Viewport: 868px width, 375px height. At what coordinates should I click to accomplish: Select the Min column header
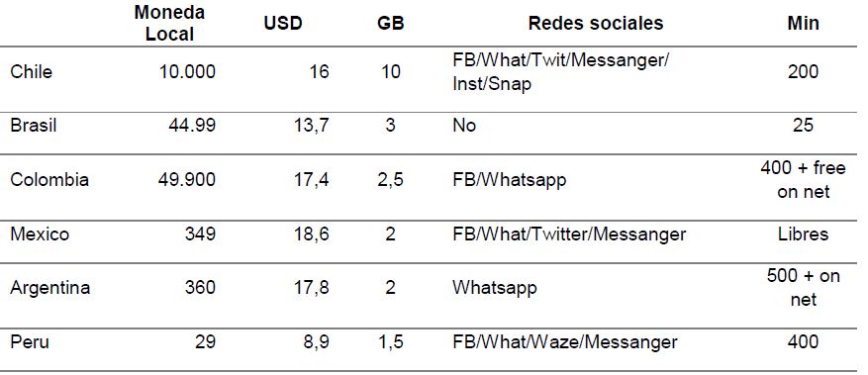[x=804, y=23]
